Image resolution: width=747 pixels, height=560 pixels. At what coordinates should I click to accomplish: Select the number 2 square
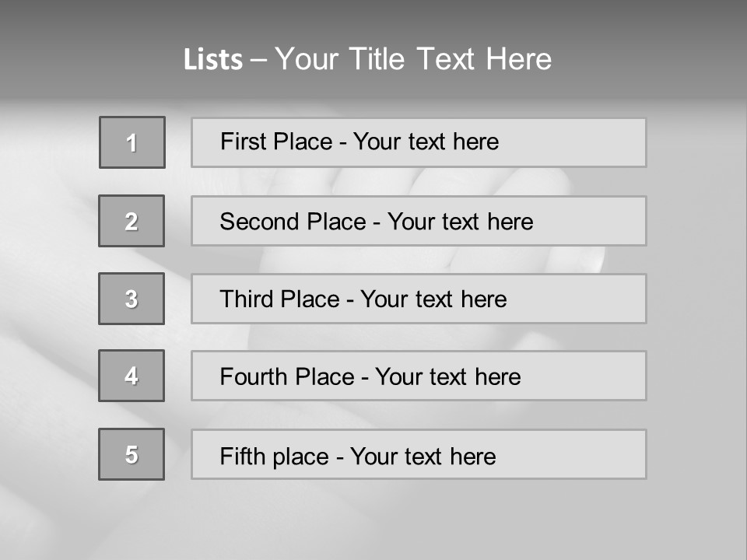[x=132, y=221]
